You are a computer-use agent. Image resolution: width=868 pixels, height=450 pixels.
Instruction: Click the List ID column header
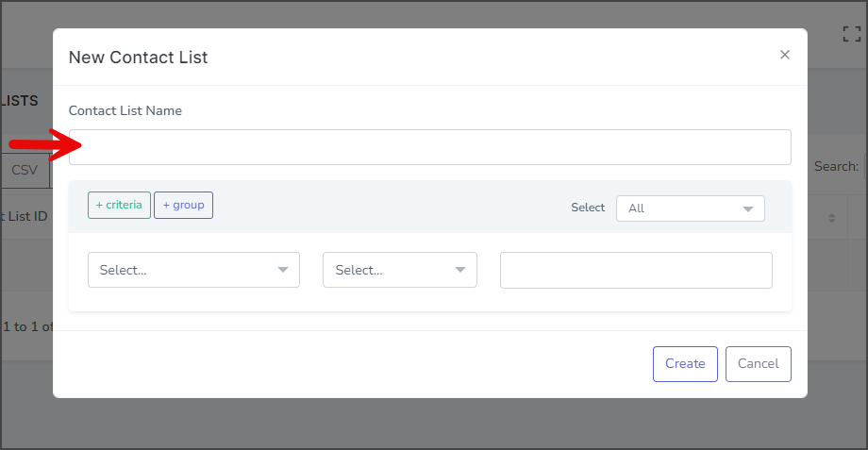pos(25,216)
